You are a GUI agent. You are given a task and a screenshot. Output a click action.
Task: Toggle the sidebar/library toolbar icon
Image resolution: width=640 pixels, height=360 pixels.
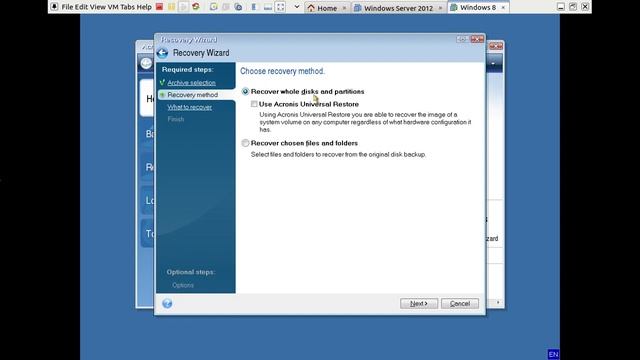coord(254,7)
